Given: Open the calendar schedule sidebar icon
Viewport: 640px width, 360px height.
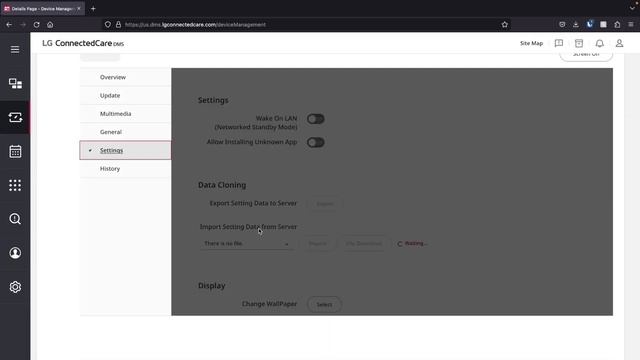Looking at the screenshot, I should pyautogui.click(x=15, y=151).
